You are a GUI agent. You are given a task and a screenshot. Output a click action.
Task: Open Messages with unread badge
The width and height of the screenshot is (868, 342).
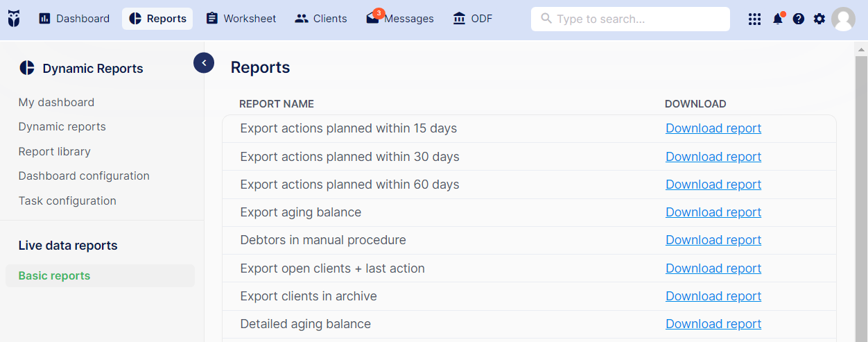400,19
